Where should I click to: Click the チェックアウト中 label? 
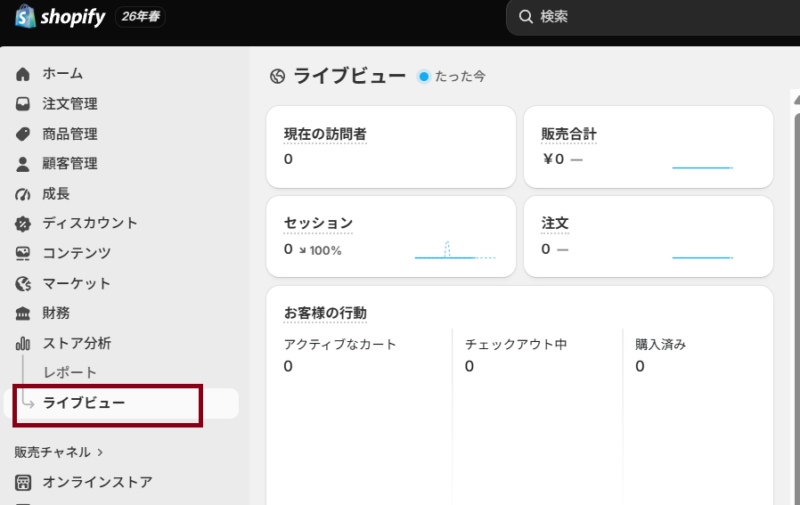point(516,344)
